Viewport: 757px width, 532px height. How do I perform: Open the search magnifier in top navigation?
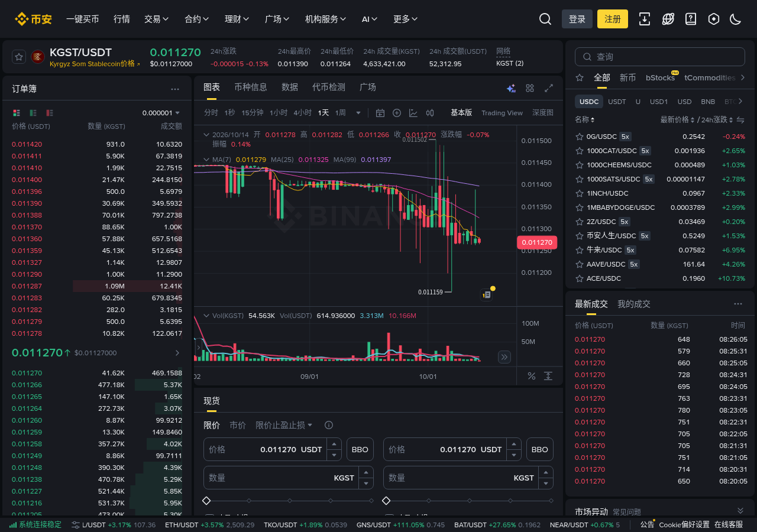coord(545,19)
